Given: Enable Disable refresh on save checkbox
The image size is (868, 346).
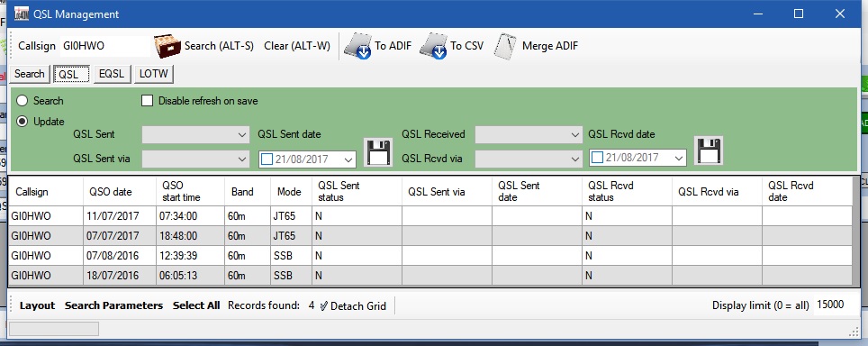Looking at the screenshot, I should tap(148, 101).
